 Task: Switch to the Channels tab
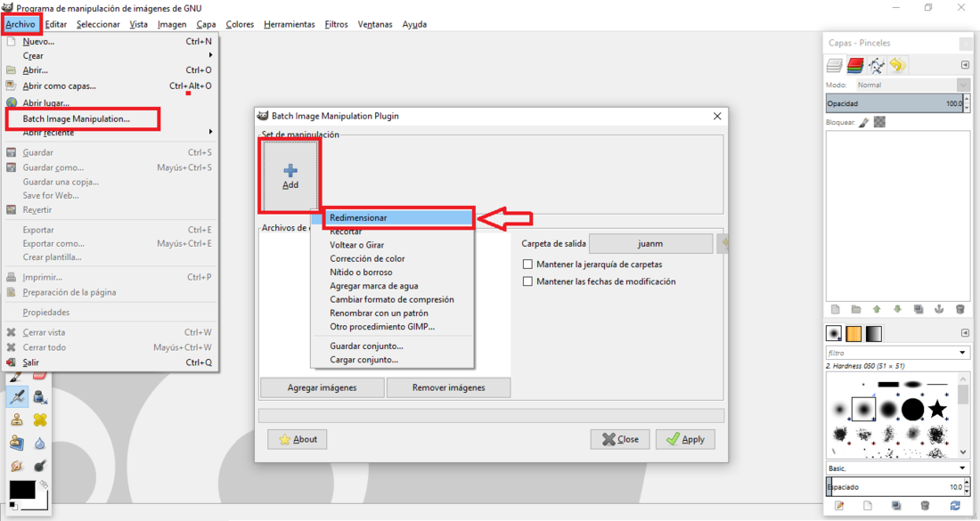pos(855,65)
